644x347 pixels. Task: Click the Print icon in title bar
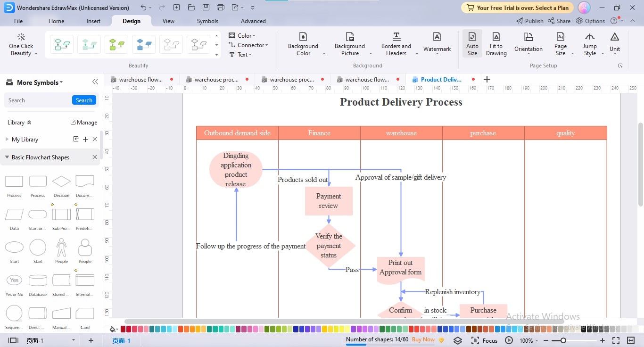(221, 8)
